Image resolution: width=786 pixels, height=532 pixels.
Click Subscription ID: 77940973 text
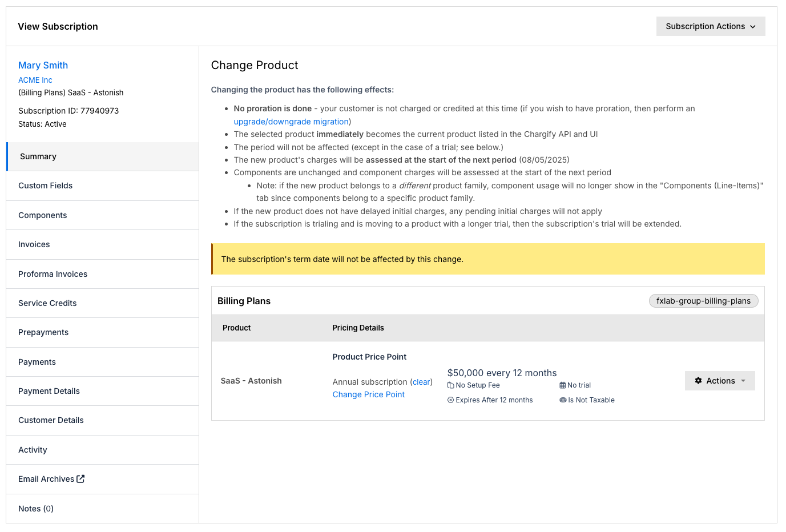tap(68, 111)
